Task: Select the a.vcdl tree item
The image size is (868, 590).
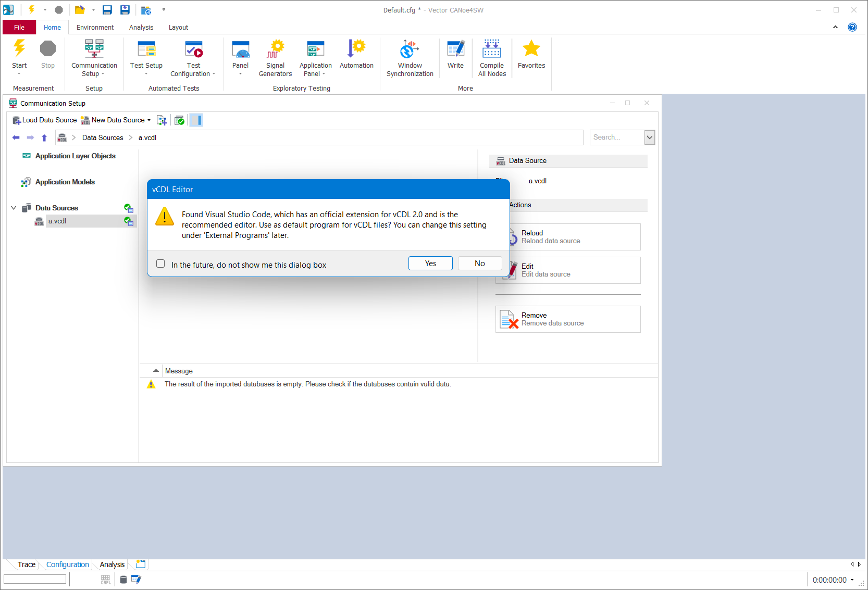Action: pyautogui.click(x=57, y=221)
